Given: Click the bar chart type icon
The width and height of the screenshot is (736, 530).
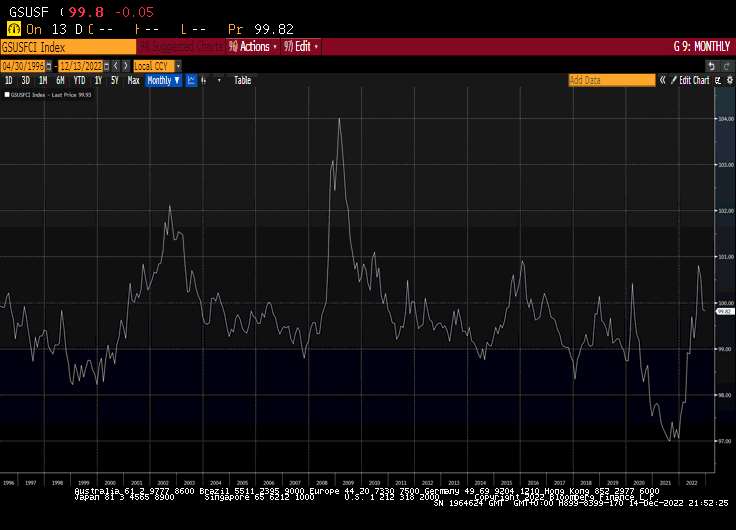Looking at the screenshot, I should (205, 80).
